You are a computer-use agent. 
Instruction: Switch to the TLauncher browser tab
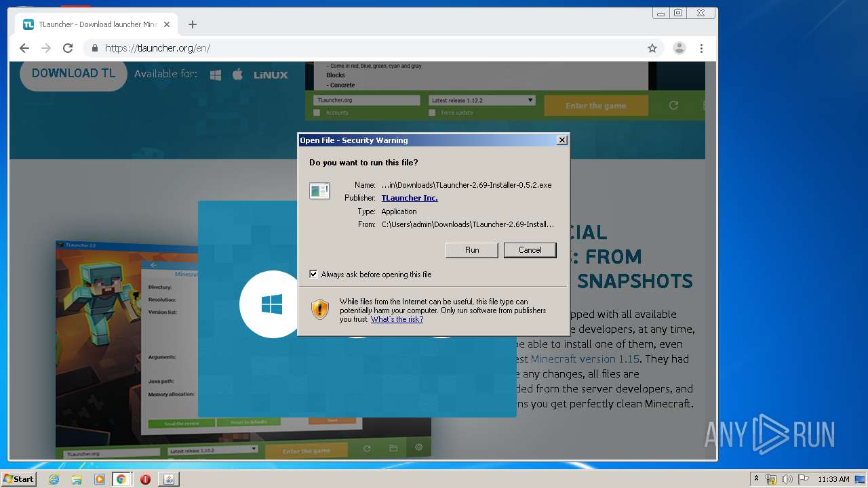coord(96,24)
